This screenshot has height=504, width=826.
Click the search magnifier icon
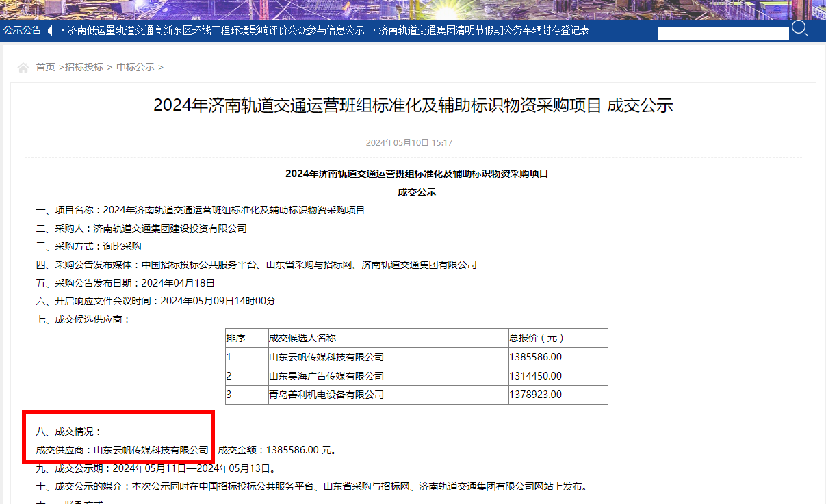click(x=800, y=31)
